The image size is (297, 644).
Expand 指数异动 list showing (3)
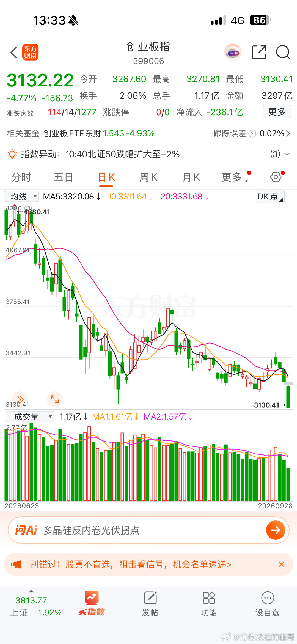click(x=280, y=154)
